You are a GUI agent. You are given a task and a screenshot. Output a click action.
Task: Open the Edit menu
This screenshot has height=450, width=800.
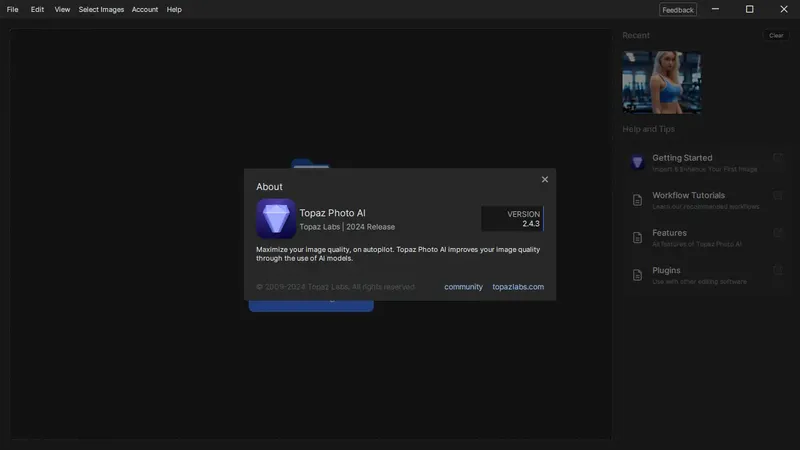coord(37,9)
